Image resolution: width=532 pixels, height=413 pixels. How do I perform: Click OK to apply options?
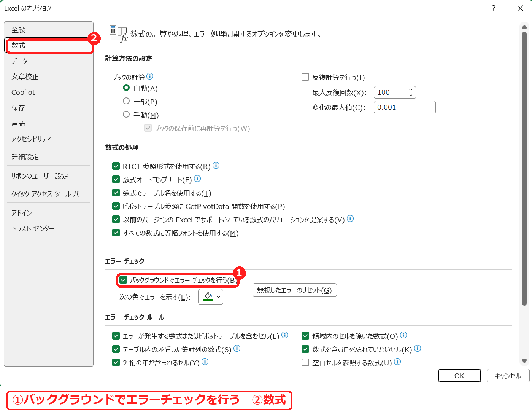(459, 376)
